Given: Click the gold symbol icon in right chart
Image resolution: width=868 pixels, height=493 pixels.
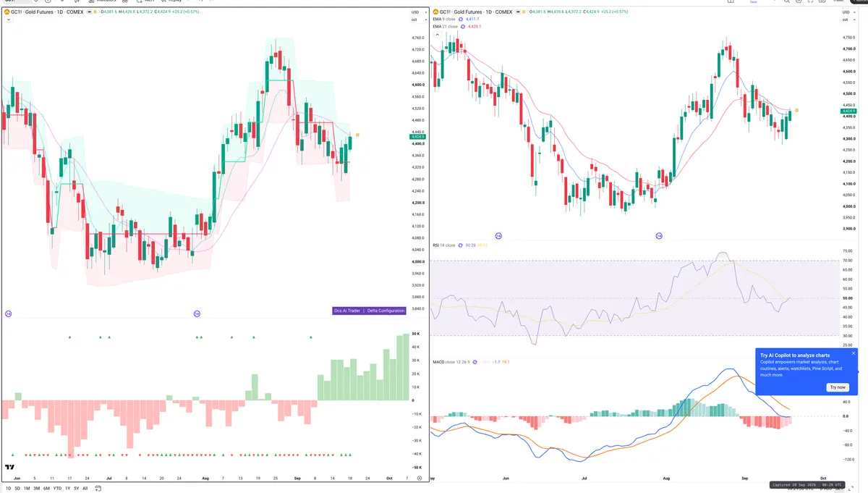Looking at the screenshot, I should (435, 12).
